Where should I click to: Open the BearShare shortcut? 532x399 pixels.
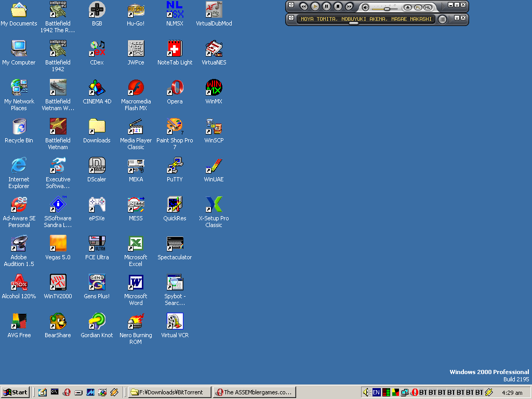tap(58, 326)
